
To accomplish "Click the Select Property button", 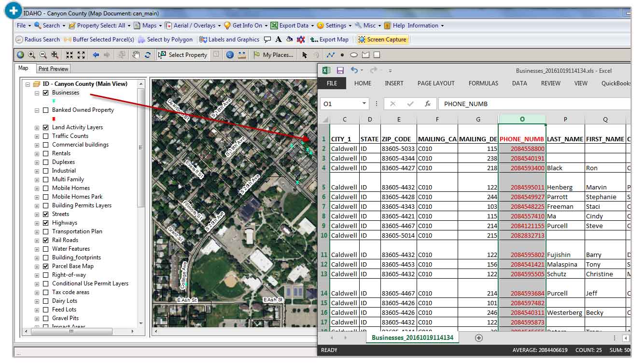I will pos(183,55).
